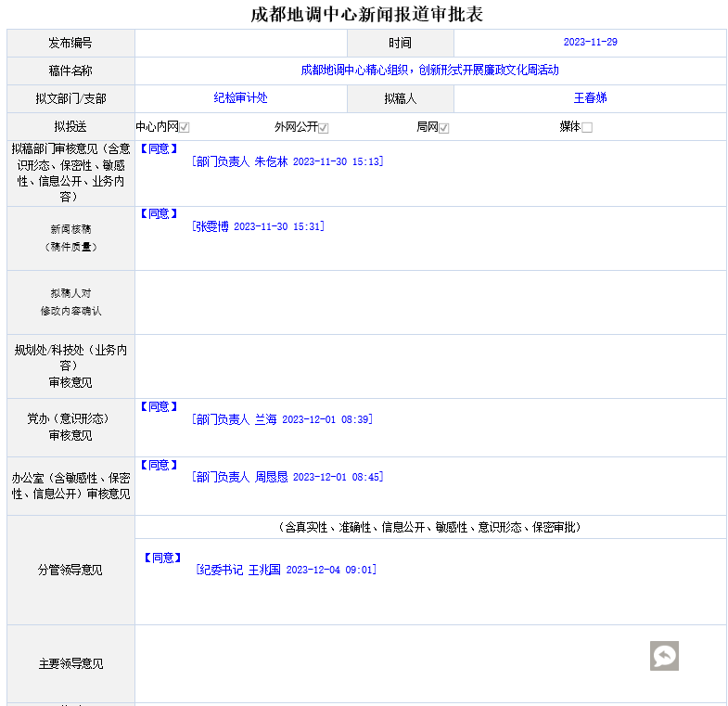Click the 纪委书记 王兆国 signature line

286,570
